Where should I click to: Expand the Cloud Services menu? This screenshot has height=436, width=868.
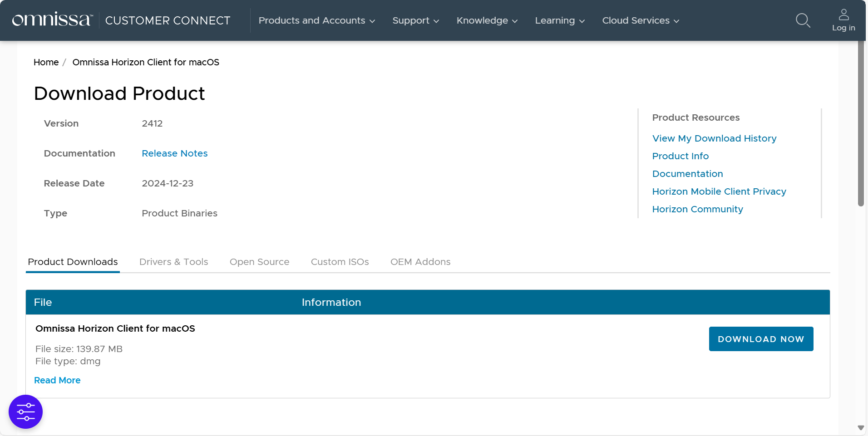tap(641, 20)
